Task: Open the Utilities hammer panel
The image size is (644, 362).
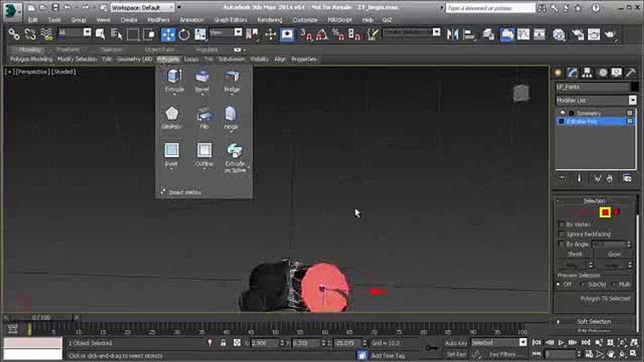Action: point(631,73)
